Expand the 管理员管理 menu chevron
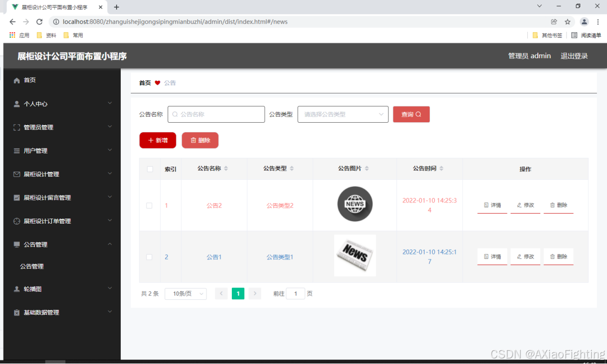The height and width of the screenshot is (364, 607). tap(110, 126)
